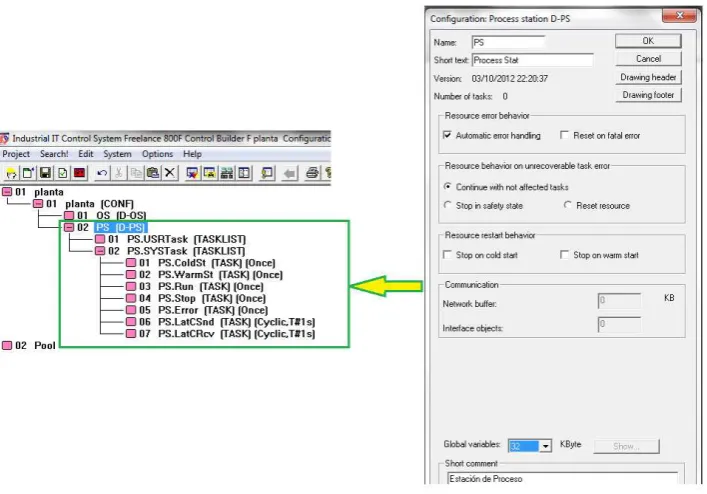The width and height of the screenshot is (707, 494).
Task: Open the Search! menu
Action: point(54,154)
